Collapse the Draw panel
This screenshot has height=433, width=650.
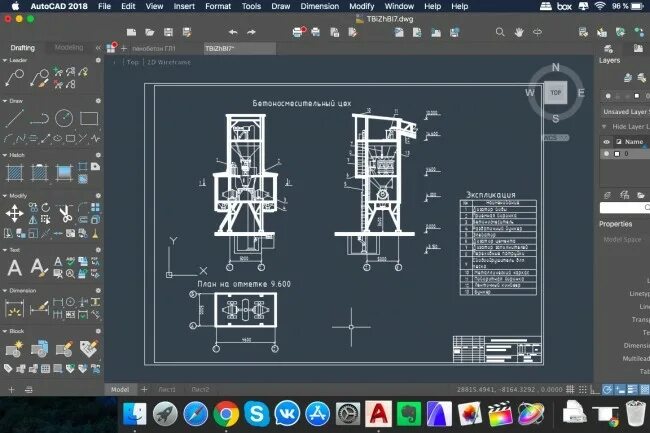click(5, 101)
